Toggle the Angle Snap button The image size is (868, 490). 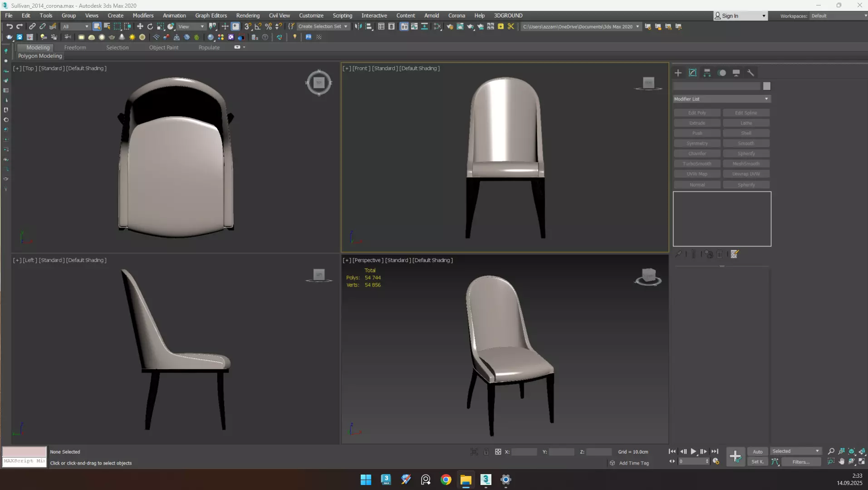point(258,26)
